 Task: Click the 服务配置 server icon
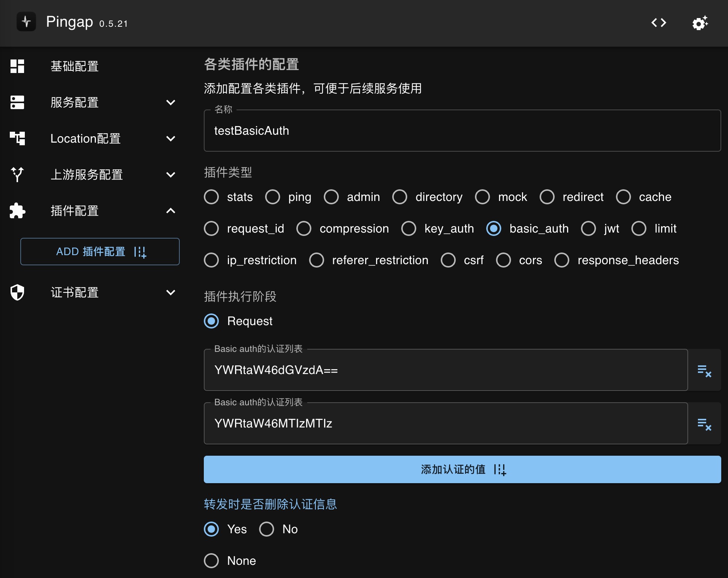17,102
